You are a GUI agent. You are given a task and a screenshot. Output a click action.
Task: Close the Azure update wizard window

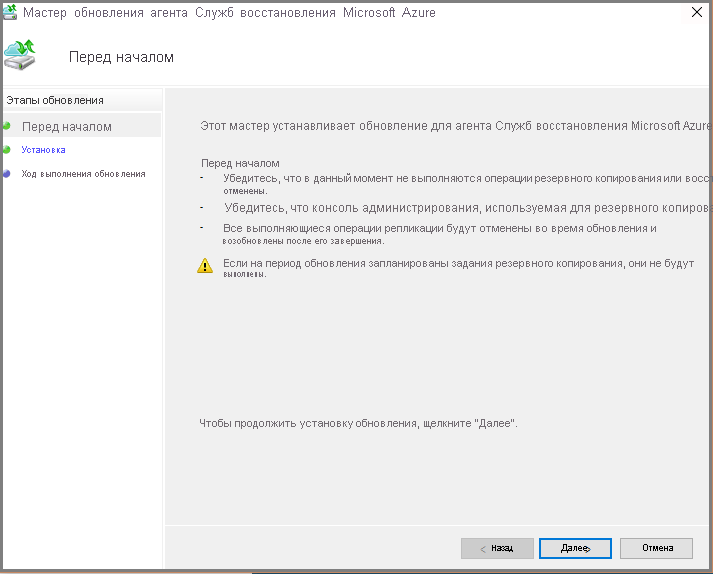point(697,12)
